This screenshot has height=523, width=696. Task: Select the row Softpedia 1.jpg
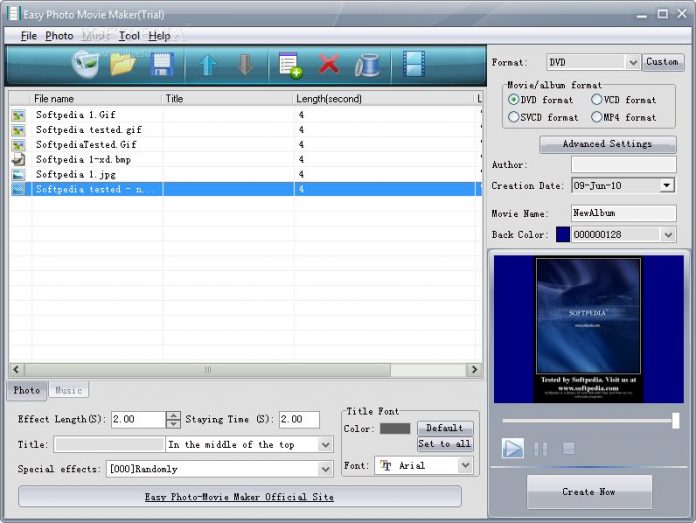245,174
